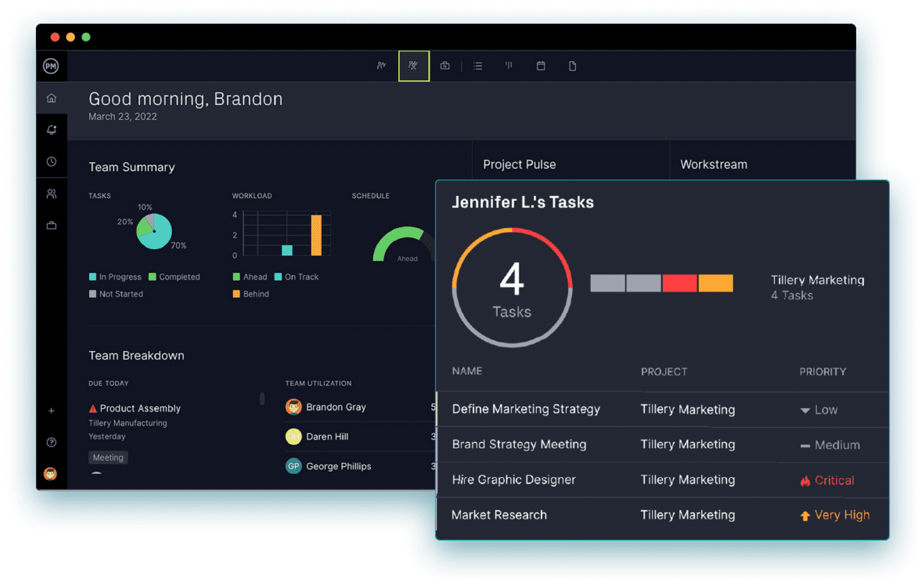This screenshot has height=586, width=924.
Task: Open notifications bell in sidebar
Action: (51, 130)
